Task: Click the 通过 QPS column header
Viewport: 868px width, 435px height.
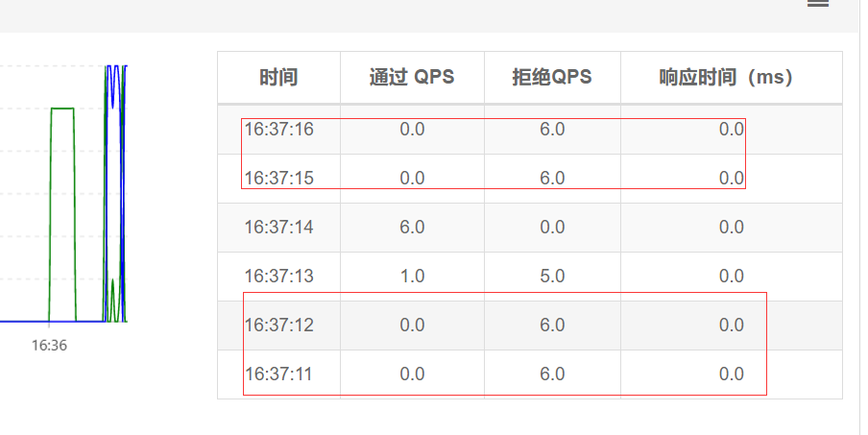Action: 412,78
